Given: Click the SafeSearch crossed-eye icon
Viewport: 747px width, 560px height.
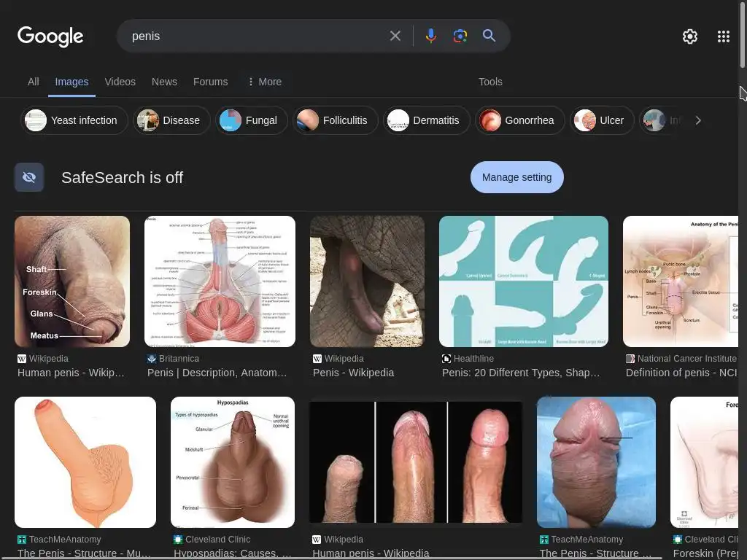Looking at the screenshot, I should (29, 177).
